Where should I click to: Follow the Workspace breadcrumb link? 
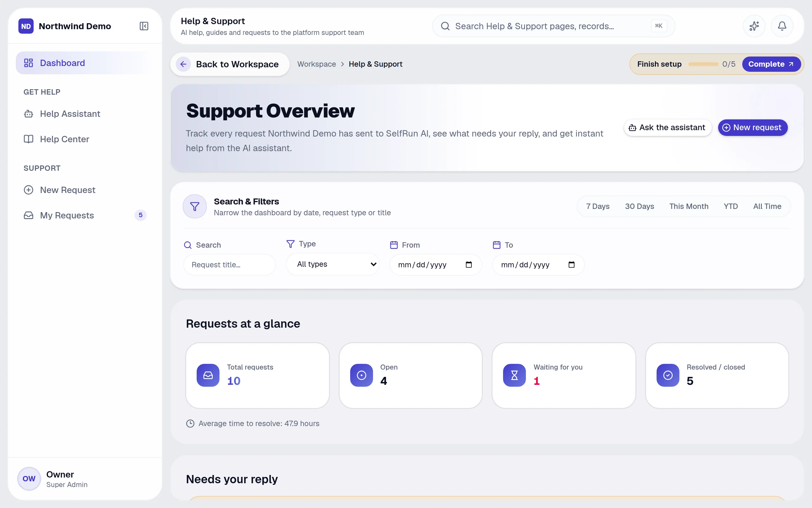317,64
